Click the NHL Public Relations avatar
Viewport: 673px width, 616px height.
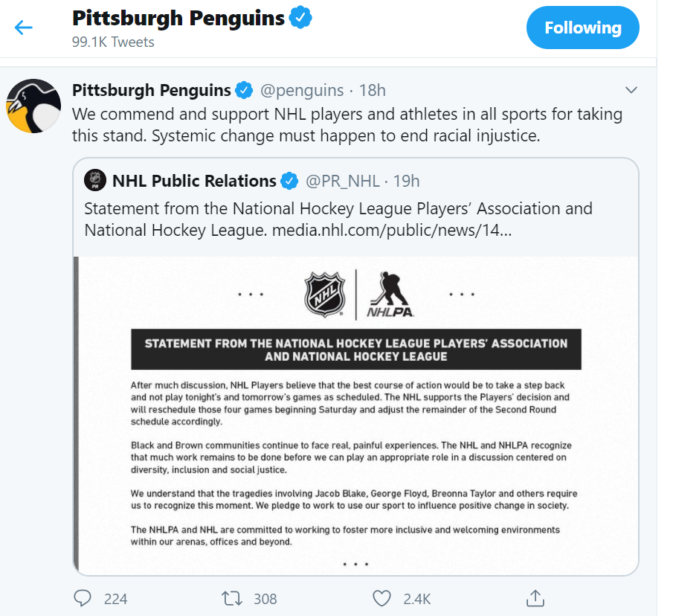(95, 181)
